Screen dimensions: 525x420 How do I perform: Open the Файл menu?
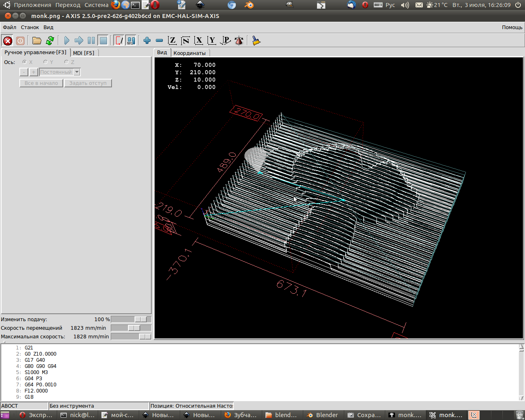9,27
